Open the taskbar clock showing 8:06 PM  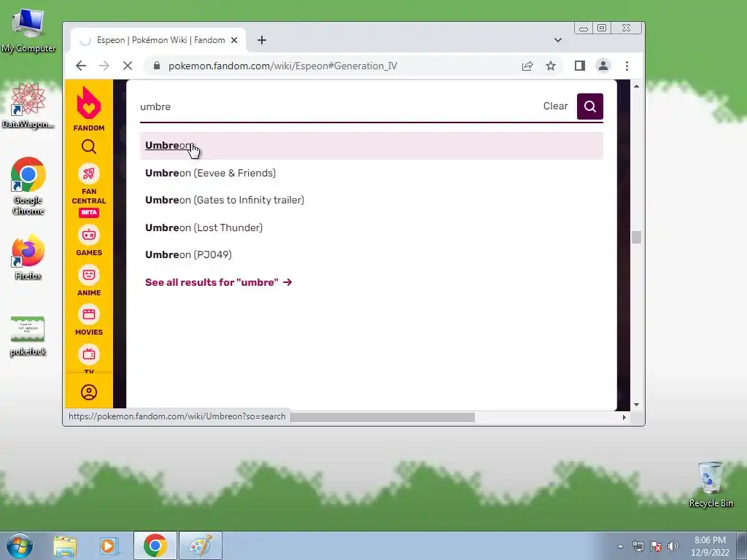click(x=710, y=546)
